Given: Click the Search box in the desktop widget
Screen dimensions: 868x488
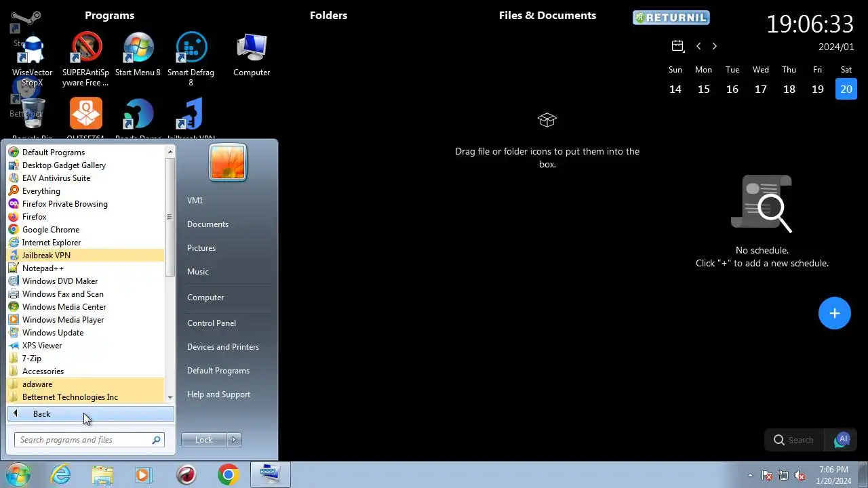Looking at the screenshot, I should 795,440.
